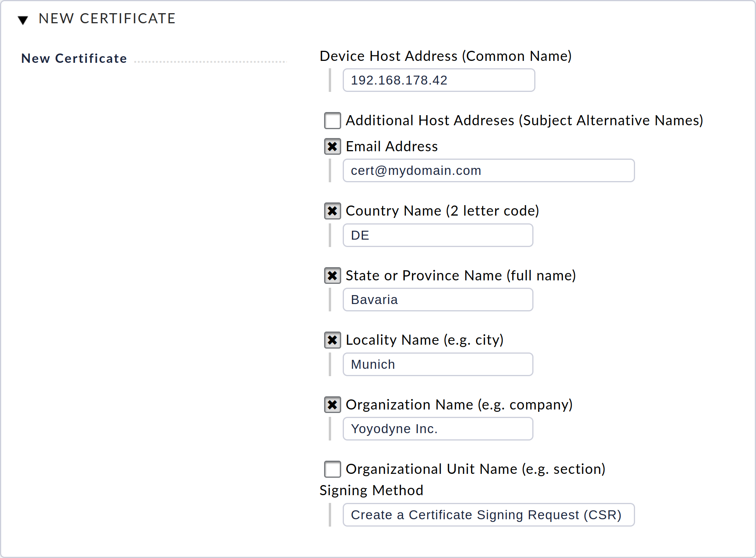Viewport: 756px width, 558px height.
Task: Disable the Country Name checkbox
Action: (333, 211)
